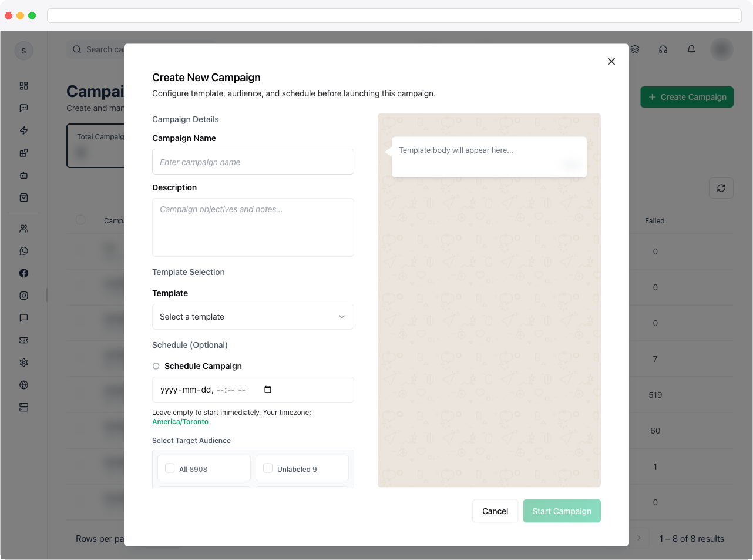Open the contacts people icon in sidebar

23,229
